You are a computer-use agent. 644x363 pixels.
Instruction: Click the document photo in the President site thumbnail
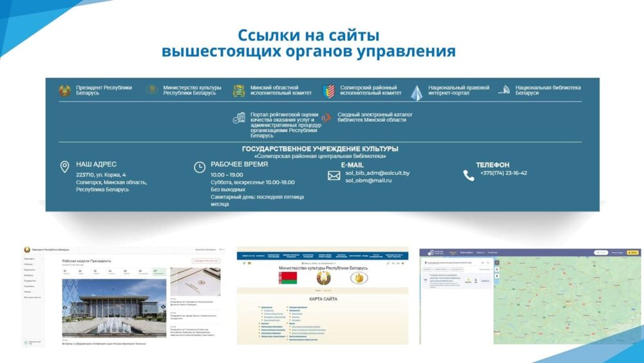pyautogui.click(x=196, y=282)
